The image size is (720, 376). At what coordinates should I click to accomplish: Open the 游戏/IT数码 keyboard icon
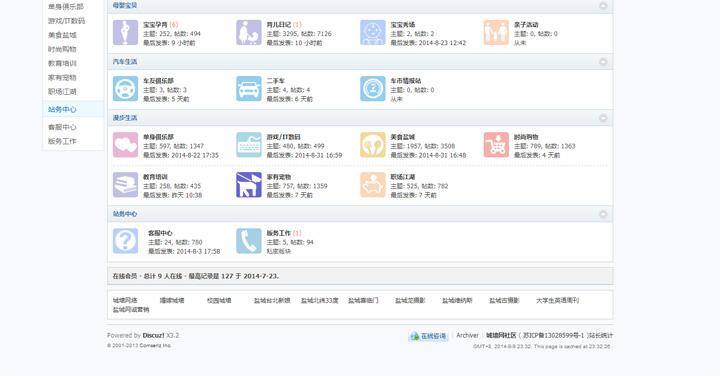click(x=249, y=145)
